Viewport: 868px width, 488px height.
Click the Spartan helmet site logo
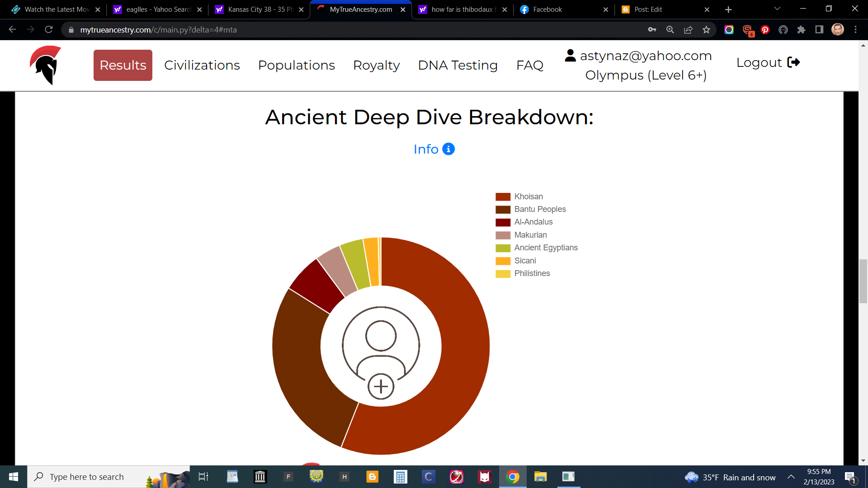pyautogui.click(x=45, y=65)
